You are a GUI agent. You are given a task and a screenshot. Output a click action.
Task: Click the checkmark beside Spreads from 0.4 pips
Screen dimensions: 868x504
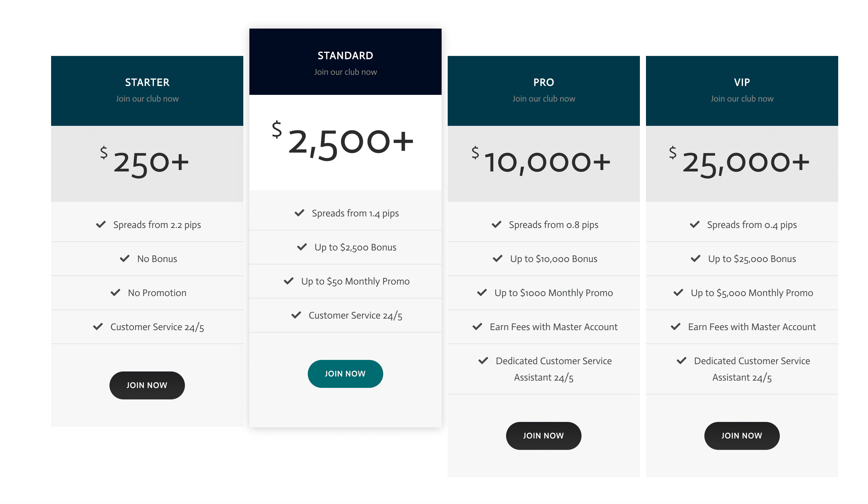tap(695, 225)
